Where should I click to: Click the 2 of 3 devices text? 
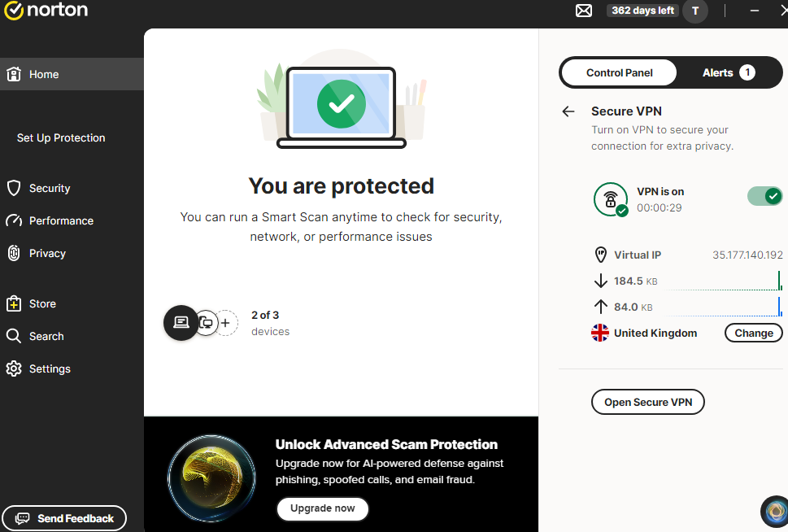(x=270, y=323)
